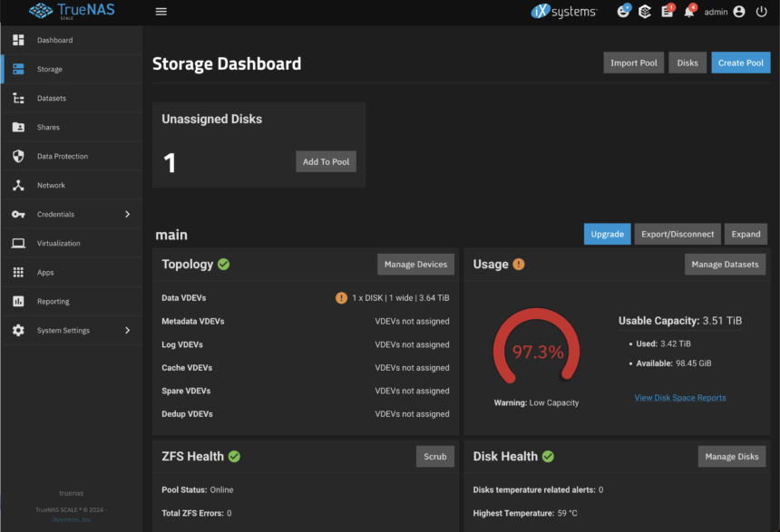Click the power button icon
This screenshot has height=532, width=780.
pos(761,12)
